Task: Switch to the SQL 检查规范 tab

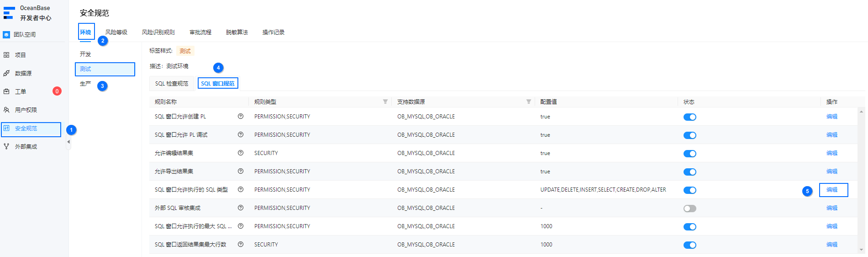Action: (172, 84)
